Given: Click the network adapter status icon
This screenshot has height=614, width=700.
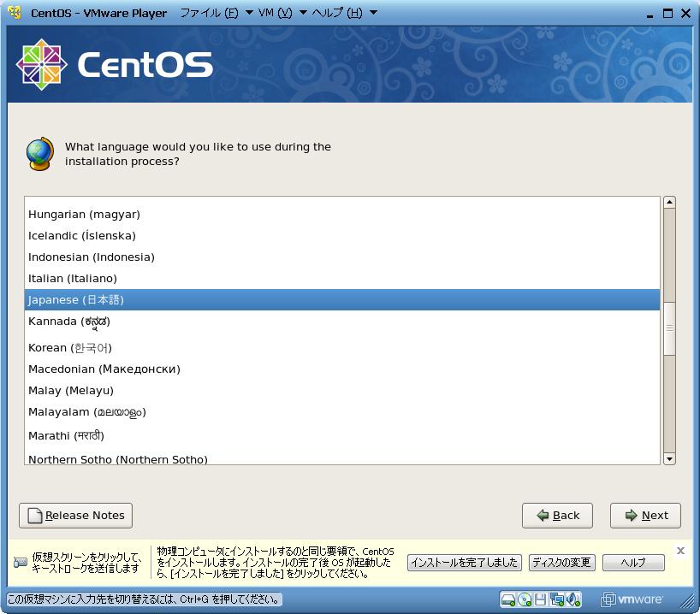Looking at the screenshot, I should click(x=558, y=599).
